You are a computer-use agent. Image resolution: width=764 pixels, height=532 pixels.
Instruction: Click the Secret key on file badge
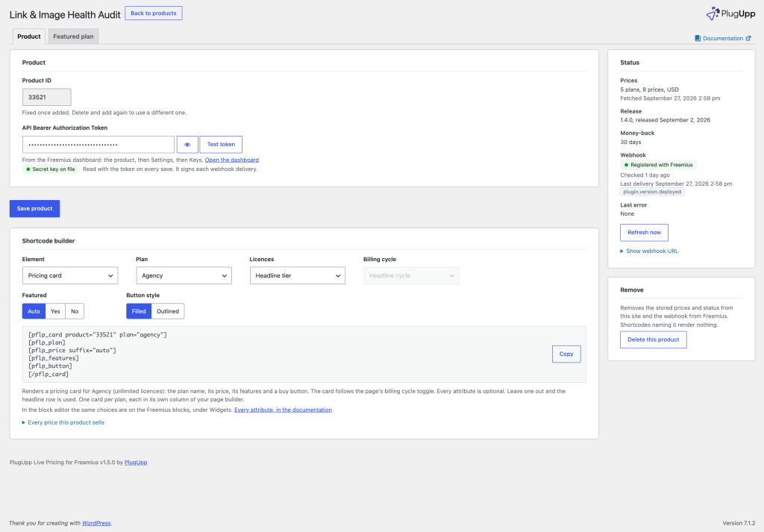click(x=51, y=169)
